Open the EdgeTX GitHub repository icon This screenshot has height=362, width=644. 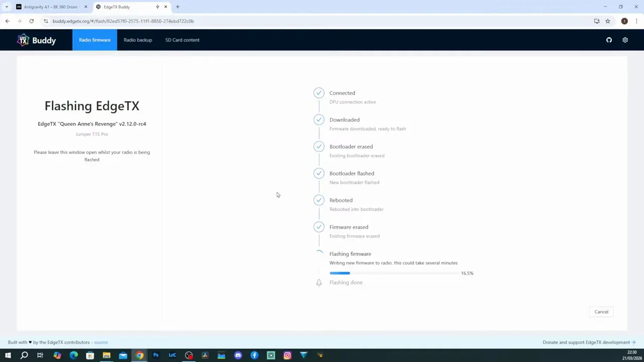click(x=609, y=40)
